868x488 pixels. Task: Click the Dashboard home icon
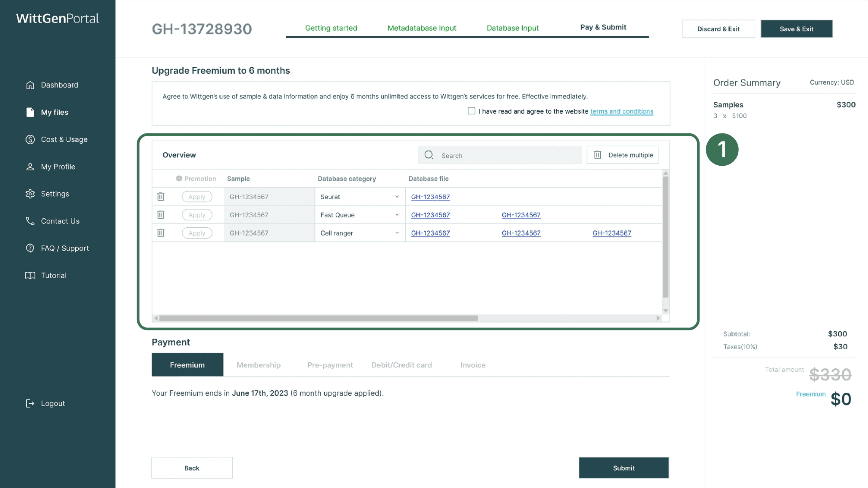30,85
